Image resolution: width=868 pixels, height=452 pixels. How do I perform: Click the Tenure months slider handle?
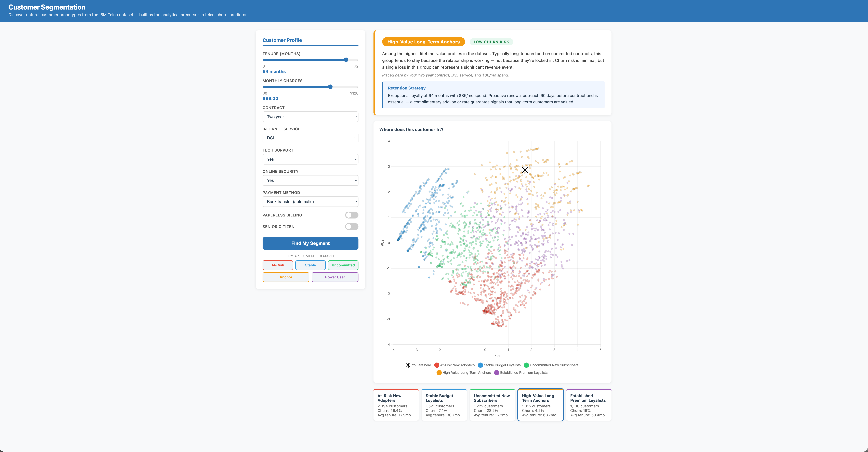(346, 60)
